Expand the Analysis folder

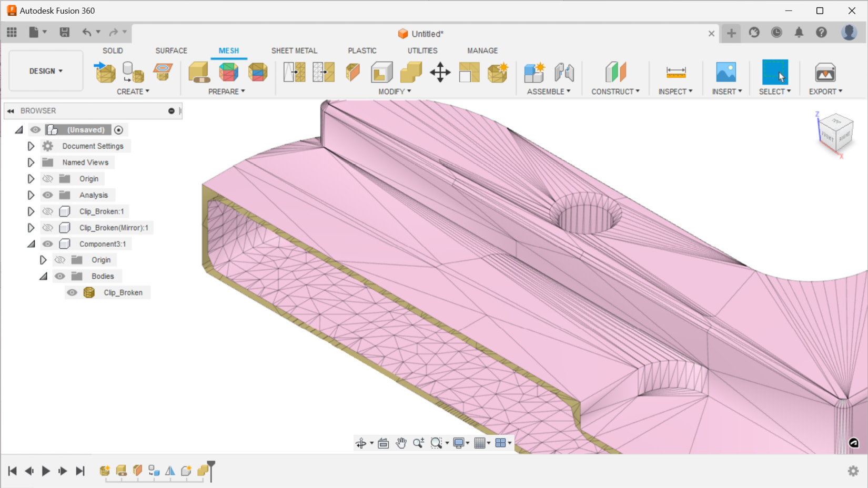31,195
